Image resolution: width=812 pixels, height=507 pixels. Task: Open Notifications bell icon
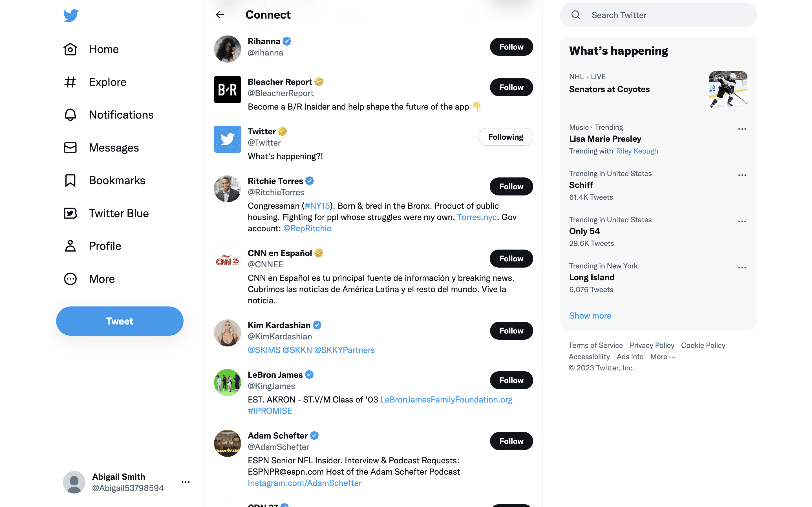coord(70,115)
